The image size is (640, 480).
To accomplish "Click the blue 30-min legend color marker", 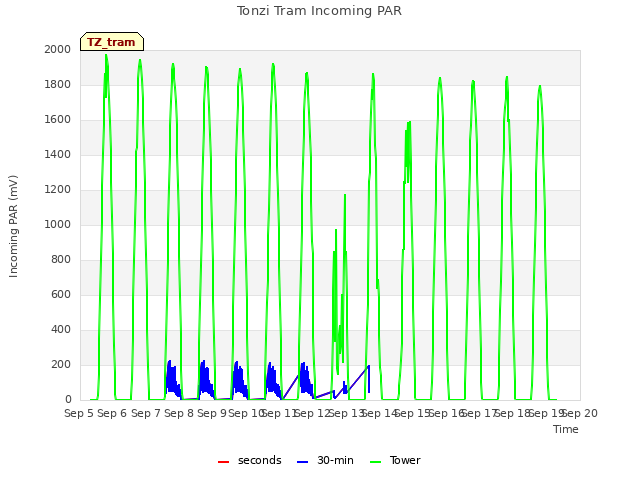I will [x=302, y=462].
